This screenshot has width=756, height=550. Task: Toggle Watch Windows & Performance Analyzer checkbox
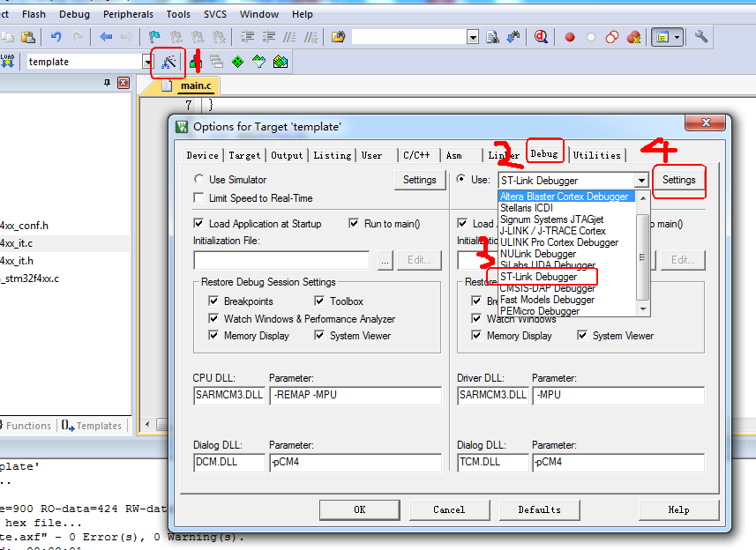[213, 318]
